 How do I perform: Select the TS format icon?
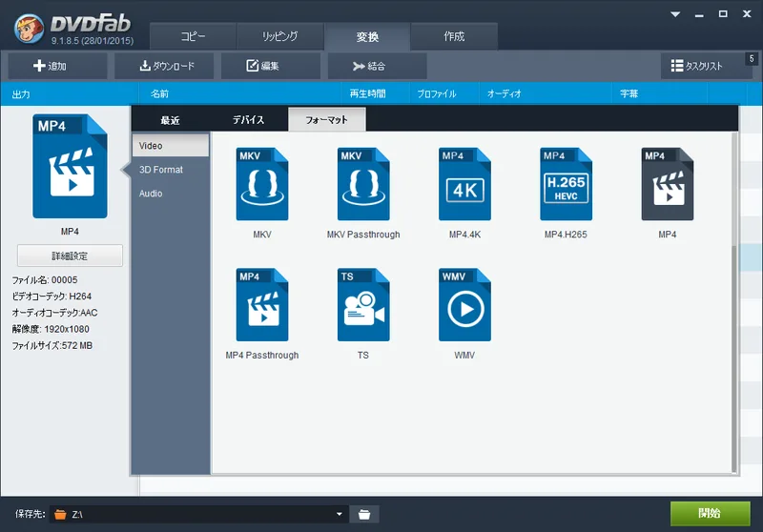click(x=363, y=305)
